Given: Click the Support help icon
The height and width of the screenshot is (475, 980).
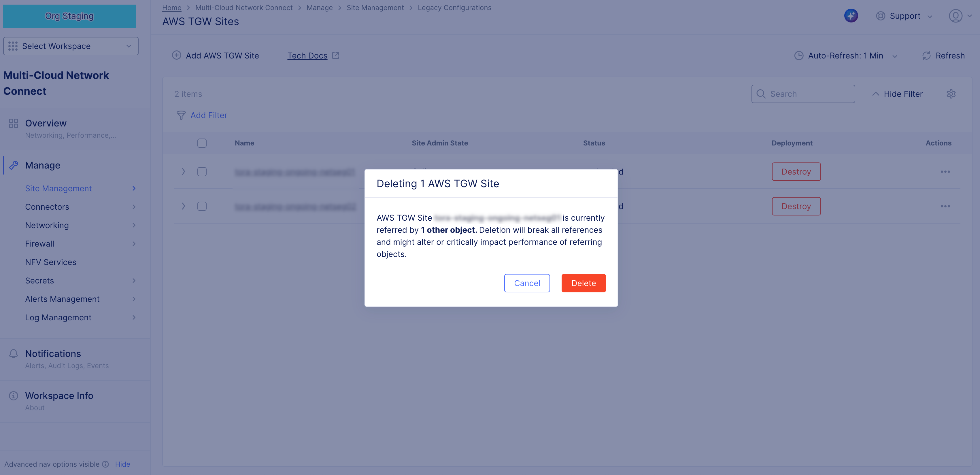Looking at the screenshot, I should point(880,16).
